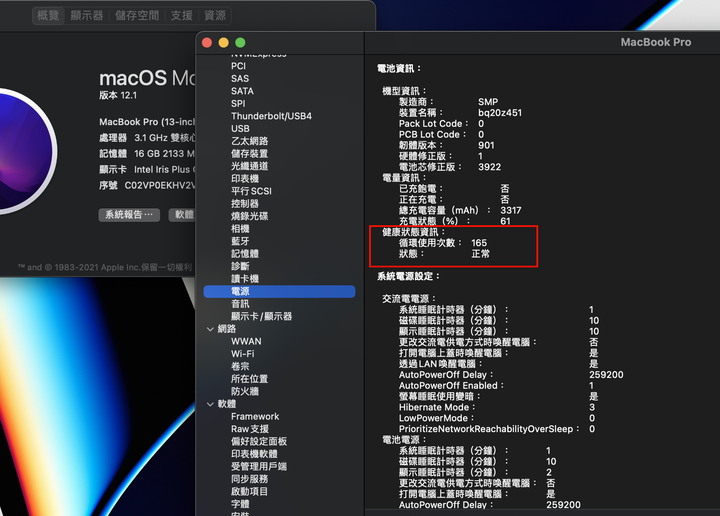
Task: Open the 顯示器 tab
Action: click(x=87, y=16)
